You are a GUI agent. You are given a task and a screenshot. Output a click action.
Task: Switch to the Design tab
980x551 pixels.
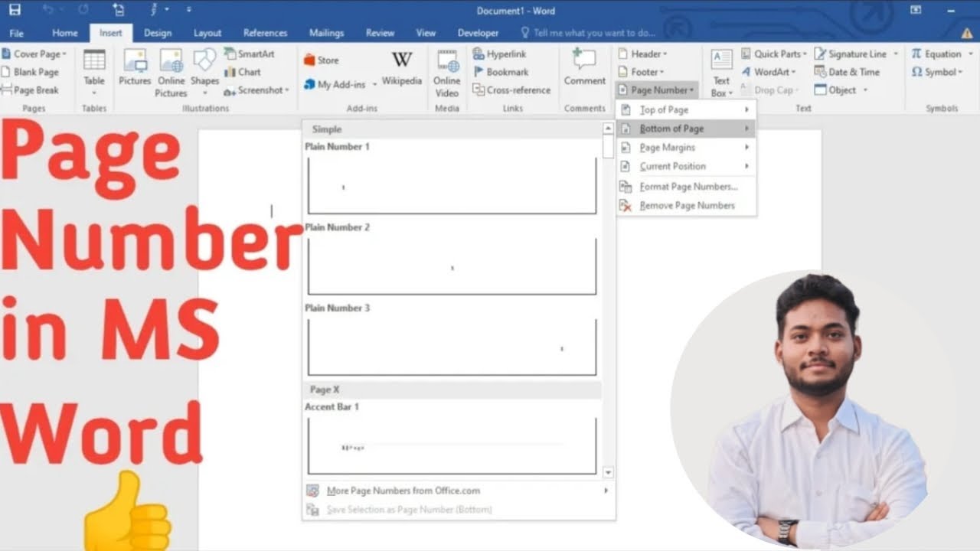[x=158, y=33]
